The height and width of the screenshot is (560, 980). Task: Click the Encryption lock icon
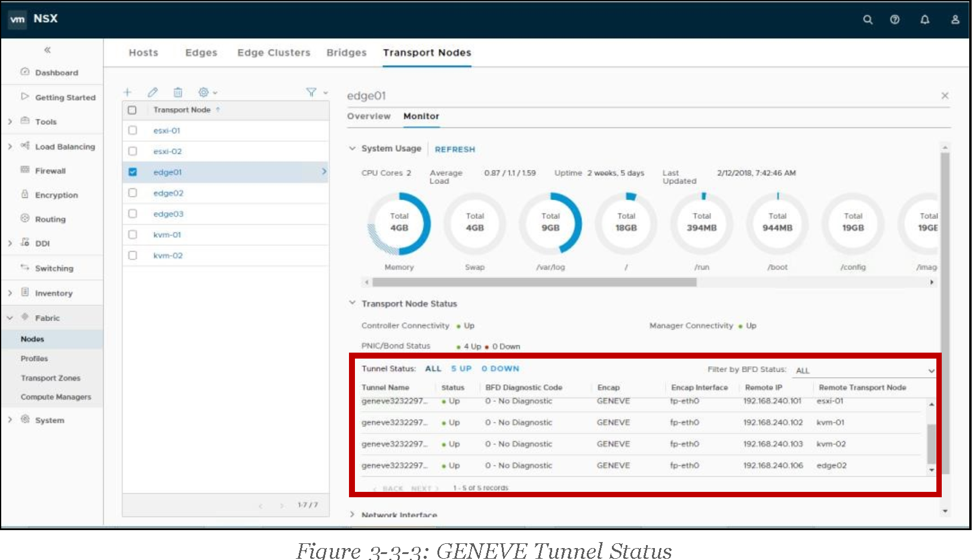point(25,194)
